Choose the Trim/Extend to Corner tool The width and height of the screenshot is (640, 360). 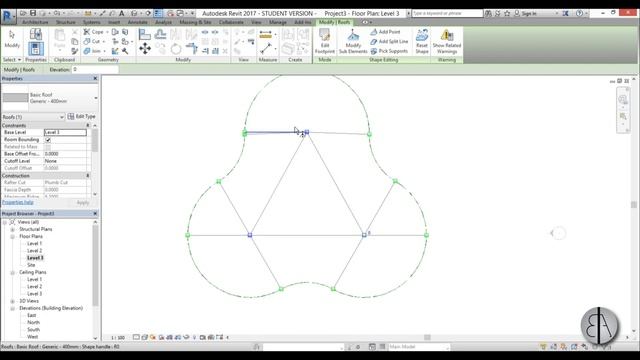[191, 49]
